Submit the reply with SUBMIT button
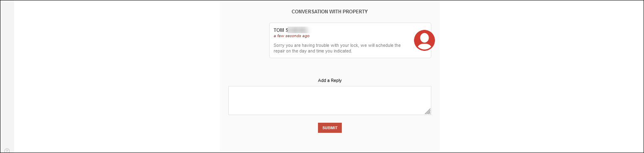Screen dimensions: 644x153 pyautogui.click(x=330, y=128)
